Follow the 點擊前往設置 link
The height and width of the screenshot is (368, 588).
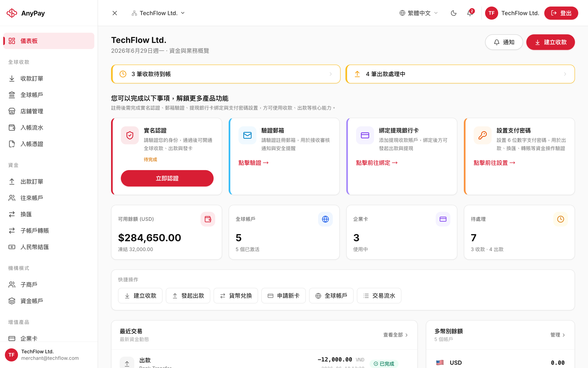point(494,163)
